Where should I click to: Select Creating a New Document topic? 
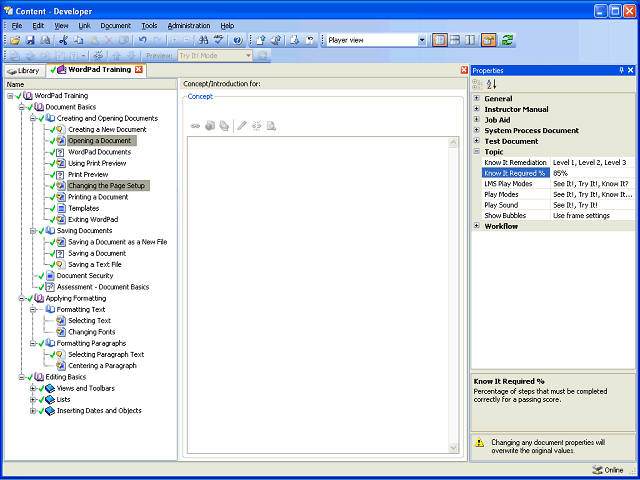tap(107, 129)
